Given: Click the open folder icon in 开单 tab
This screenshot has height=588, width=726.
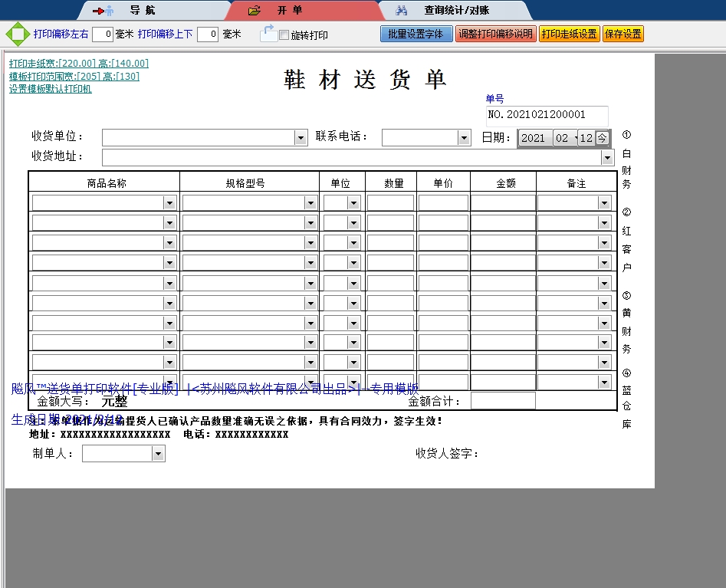Looking at the screenshot, I should [x=255, y=11].
